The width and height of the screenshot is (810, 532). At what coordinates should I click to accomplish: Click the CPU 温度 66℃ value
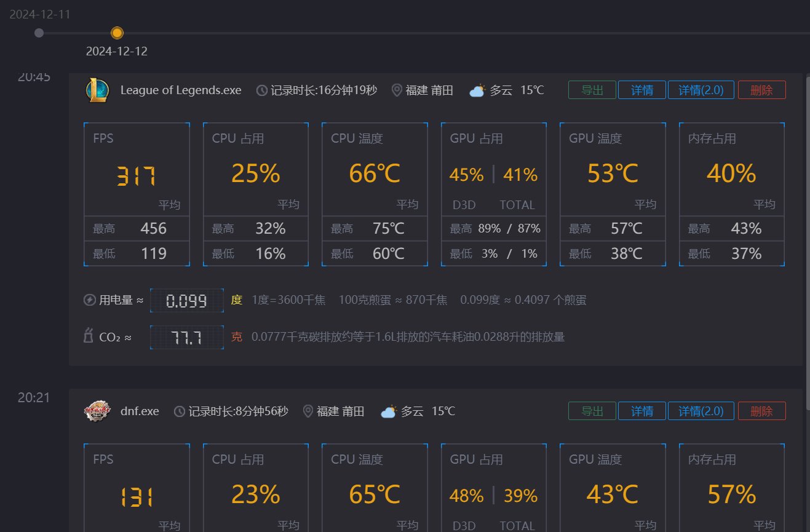click(x=375, y=174)
